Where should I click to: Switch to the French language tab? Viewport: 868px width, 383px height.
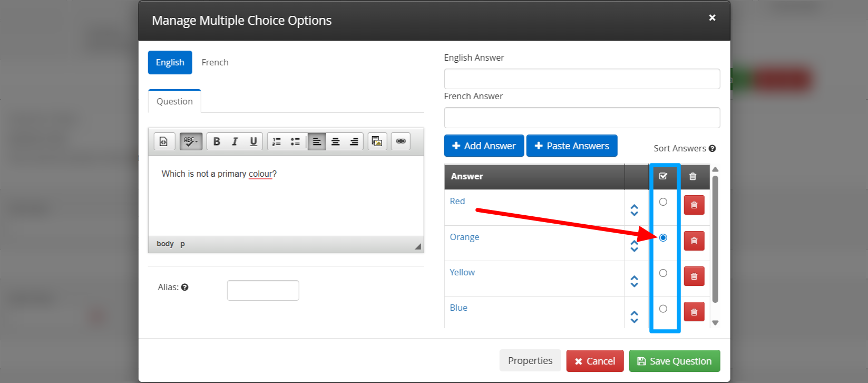pyautogui.click(x=215, y=62)
